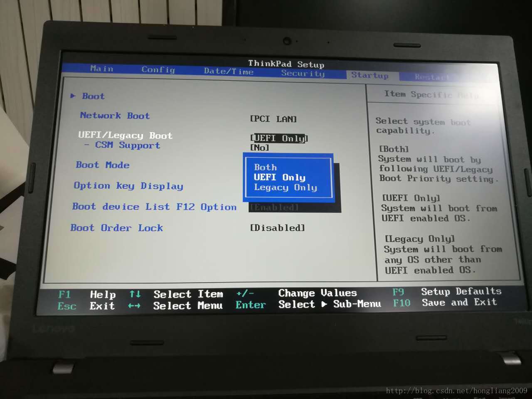Click the Item Specific Help heading
The width and height of the screenshot is (532, 399).
(x=431, y=94)
